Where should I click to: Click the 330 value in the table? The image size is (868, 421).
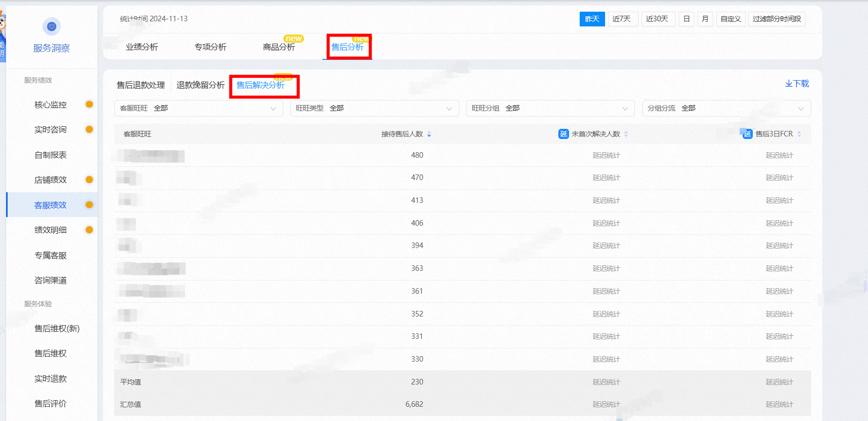(x=417, y=359)
